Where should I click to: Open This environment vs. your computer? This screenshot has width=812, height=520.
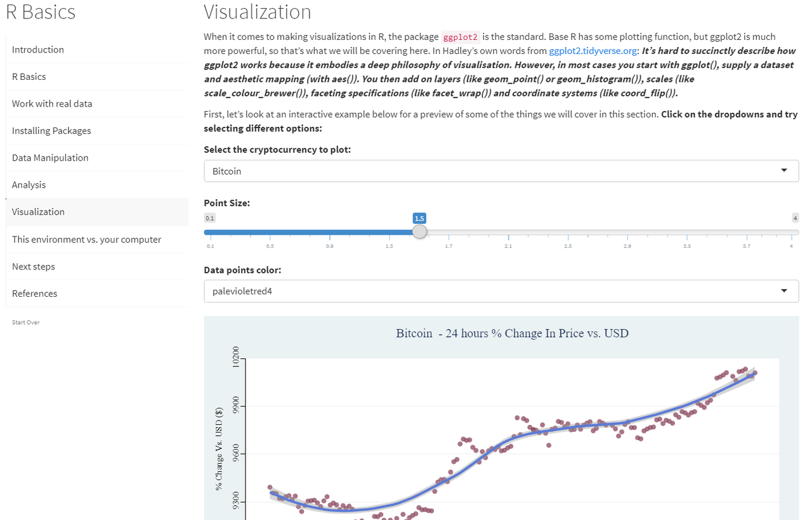click(x=96, y=239)
